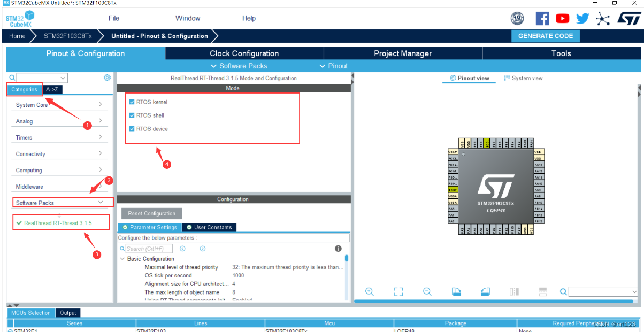Switch to the Tools tab

561,53
